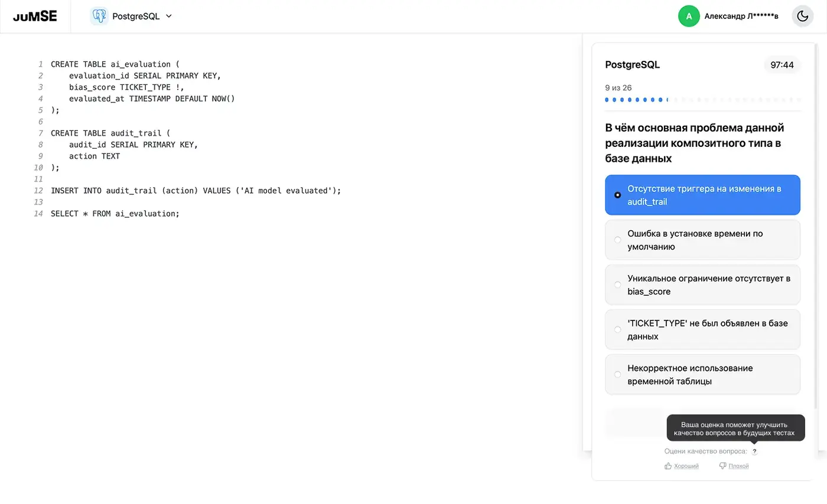Click the INSERT INTO audit_trail code line
The width and height of the screenshot is (827, 504).
[196, 191]
